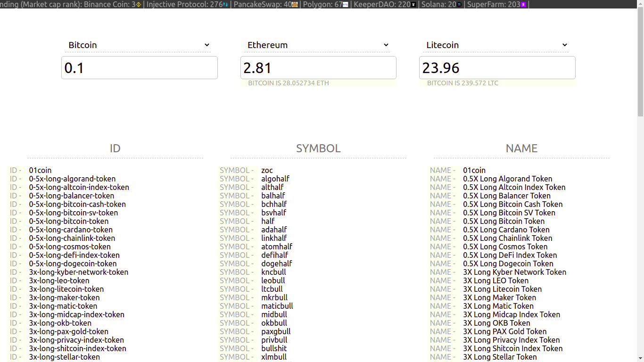Screen dimensions: 644x362
Task: Select ID 0-5x-long-bitcoin-token
Action: 69,222
